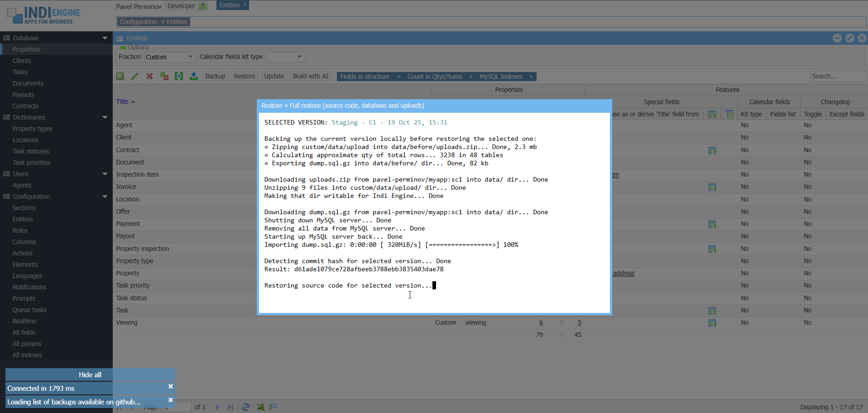Screen dimensions: 868x413
Task: Collapse the Database sidebar section
Action: coord(105,38)
